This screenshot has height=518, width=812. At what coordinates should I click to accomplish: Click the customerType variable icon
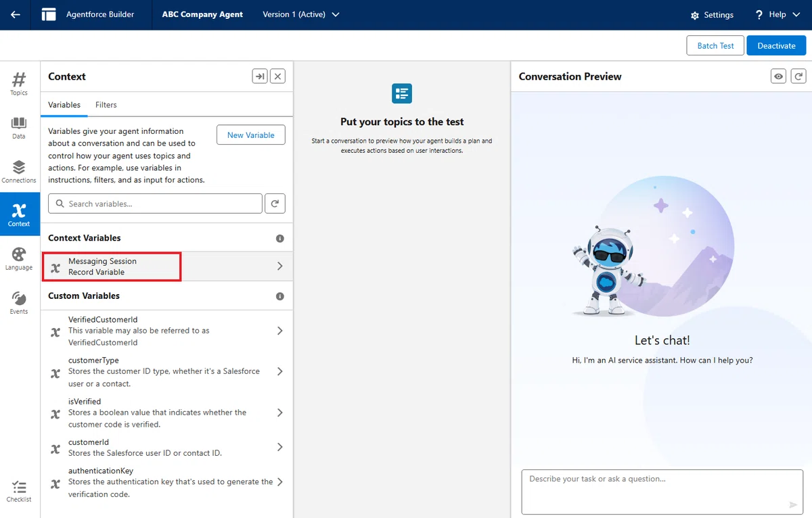click(55, 373)
